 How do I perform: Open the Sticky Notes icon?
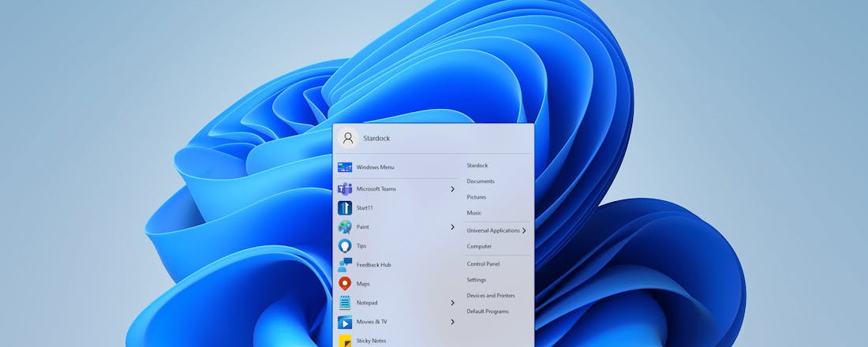[x=345, y=341]
